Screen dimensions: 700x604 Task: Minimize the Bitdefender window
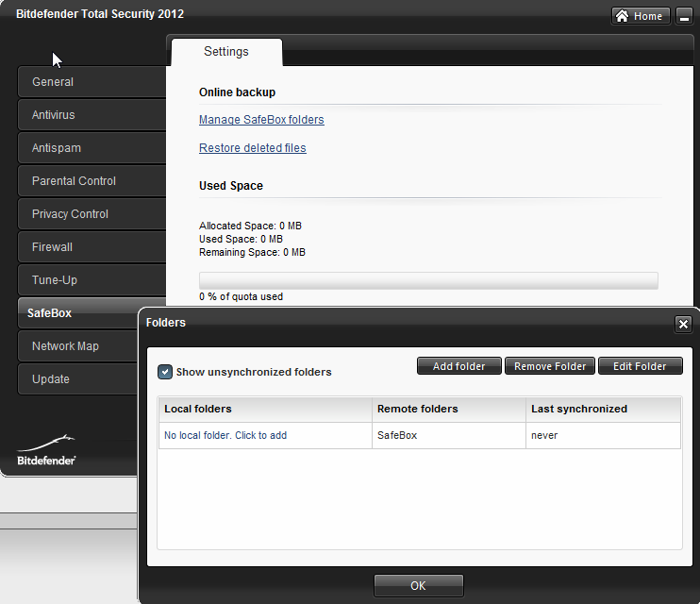click(x=684, y=16)
